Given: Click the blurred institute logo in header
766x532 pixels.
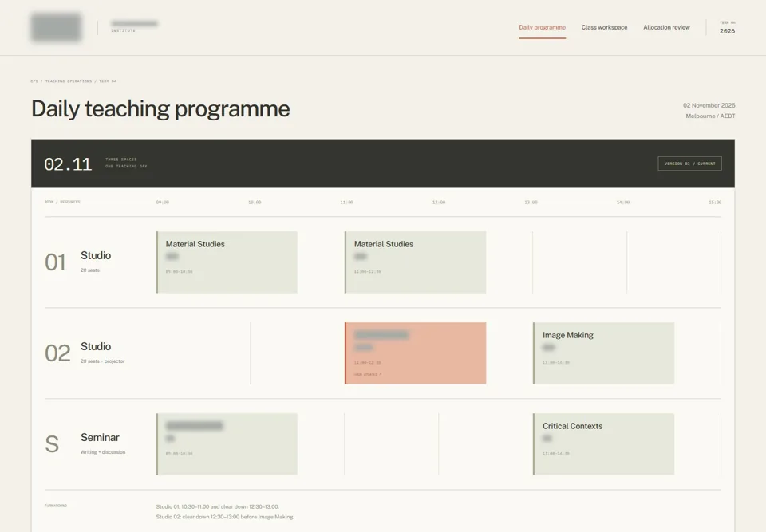Looking at the screenshot, I should 56,27.
